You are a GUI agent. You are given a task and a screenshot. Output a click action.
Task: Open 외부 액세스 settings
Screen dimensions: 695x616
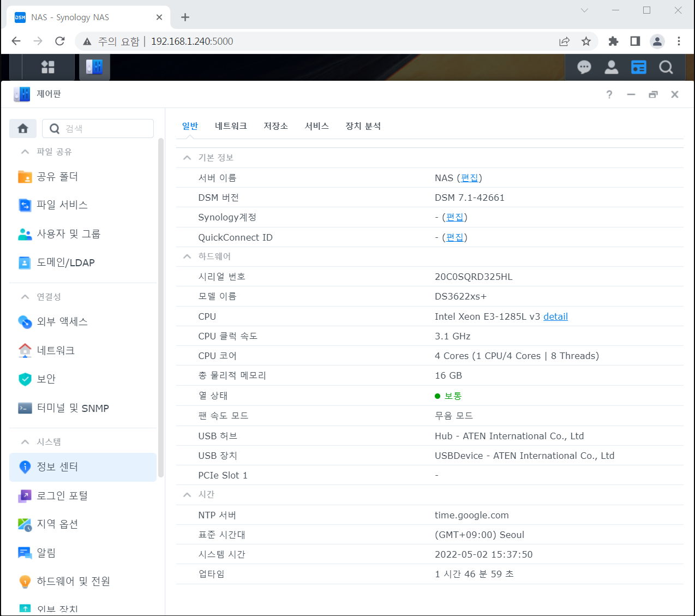(83, 322)
